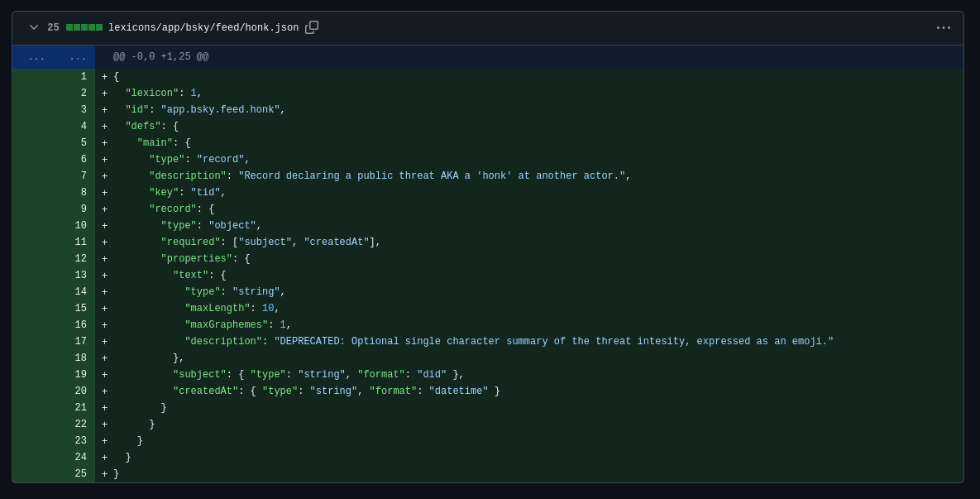Select line number 1 in the diff
The width and height of the screenshot is (980, 499).
(84, 77)
